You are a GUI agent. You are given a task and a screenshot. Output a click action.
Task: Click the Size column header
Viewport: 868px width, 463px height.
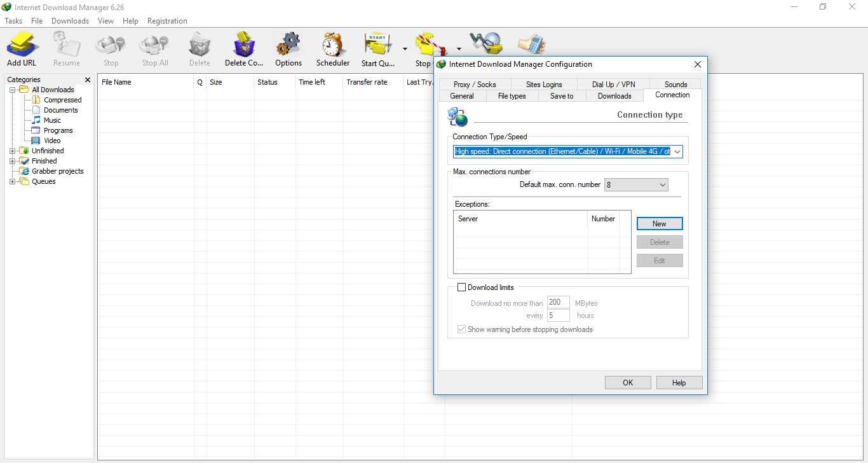click(230, 82)
